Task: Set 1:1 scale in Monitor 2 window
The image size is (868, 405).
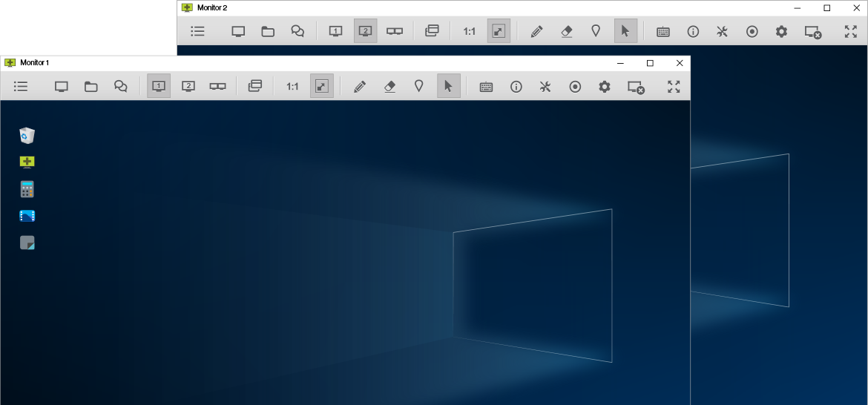Action: coord(470,32)
